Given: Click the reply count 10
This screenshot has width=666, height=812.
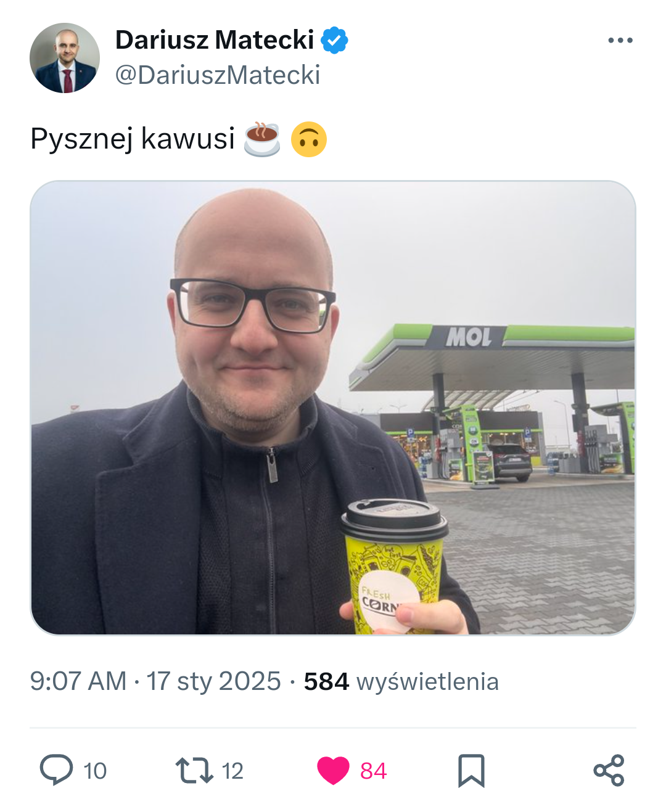Looking at the screenshot, I should pyautogui.click(x=95, y=771).
